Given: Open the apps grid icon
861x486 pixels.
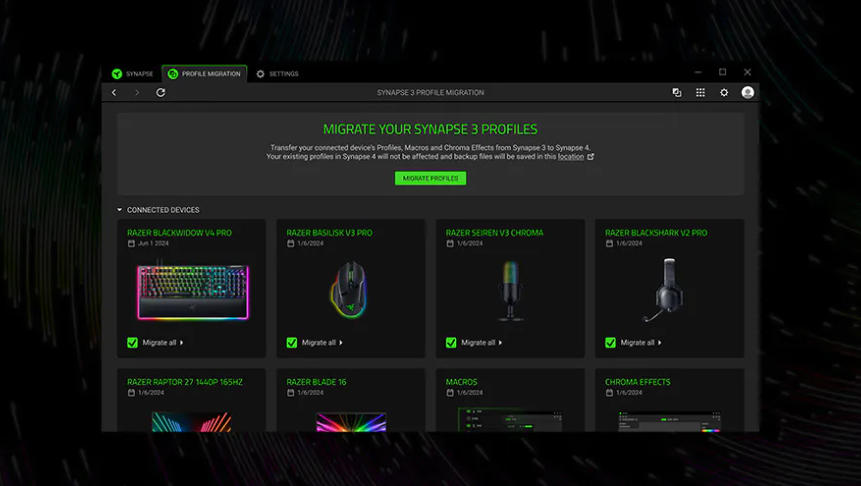Looking at the screenshot, I should pos(700,93).
